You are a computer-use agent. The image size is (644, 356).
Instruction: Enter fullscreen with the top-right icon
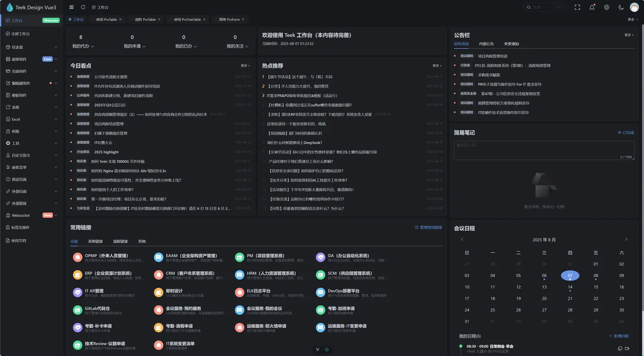tap(577, 7)
